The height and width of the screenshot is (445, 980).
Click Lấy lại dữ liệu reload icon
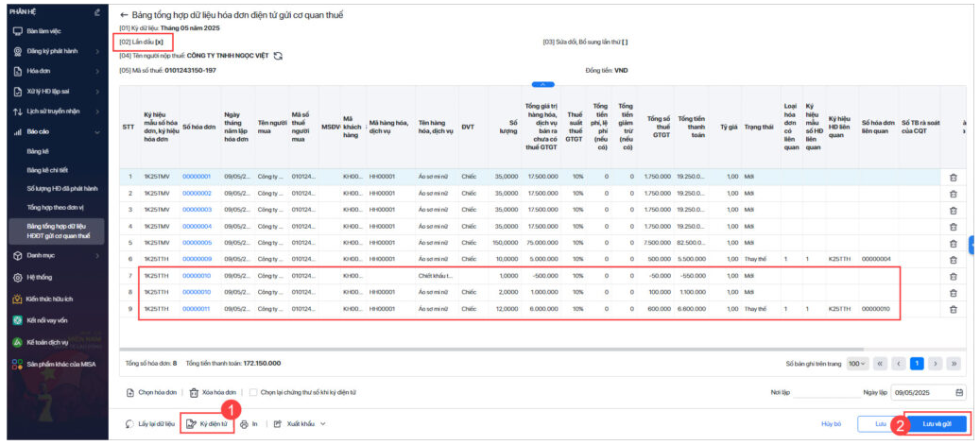129,424
